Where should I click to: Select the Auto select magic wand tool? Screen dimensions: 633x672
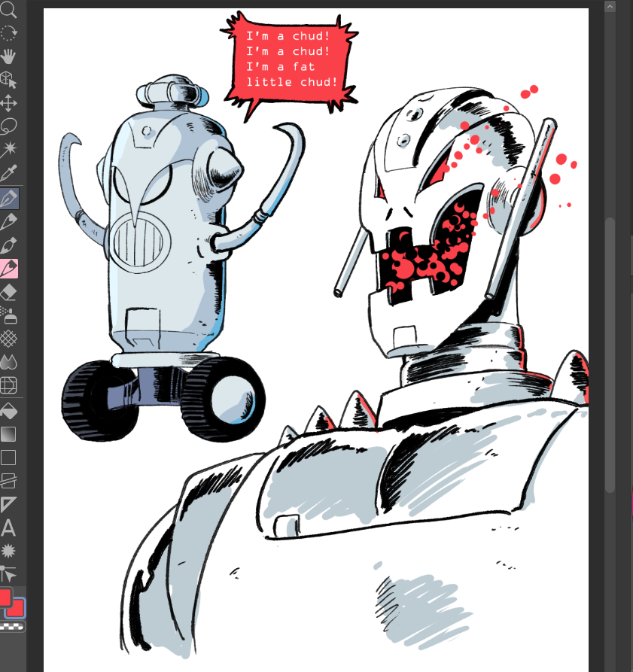(8, 149)
